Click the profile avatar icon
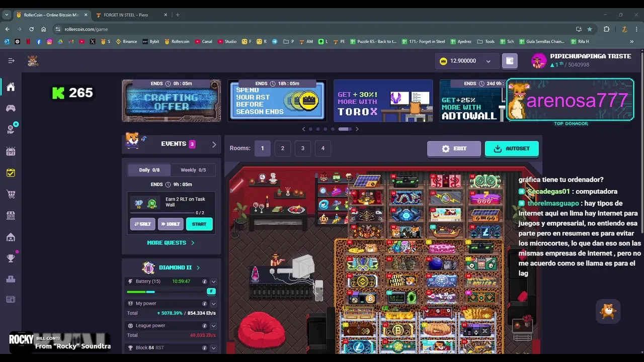The image size is (644, 362). pyautogui.click(x=539, y=61)
